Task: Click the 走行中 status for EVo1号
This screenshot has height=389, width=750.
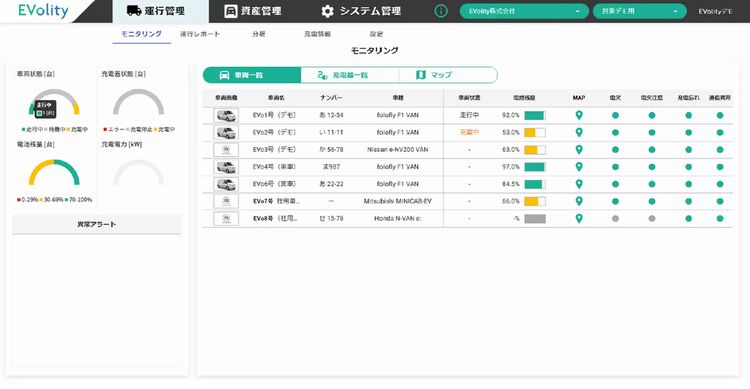Action: [x=469, y=115]
